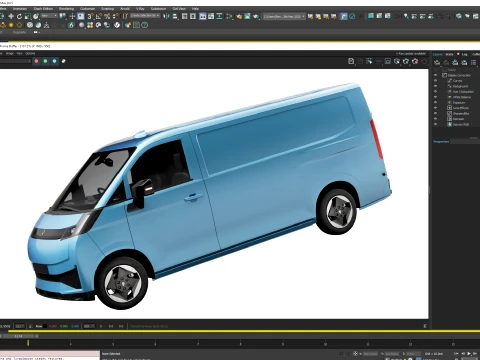This screenshot has height=360, width=480.
Task: Switch to the Log tab
Action: pos(465,54)
